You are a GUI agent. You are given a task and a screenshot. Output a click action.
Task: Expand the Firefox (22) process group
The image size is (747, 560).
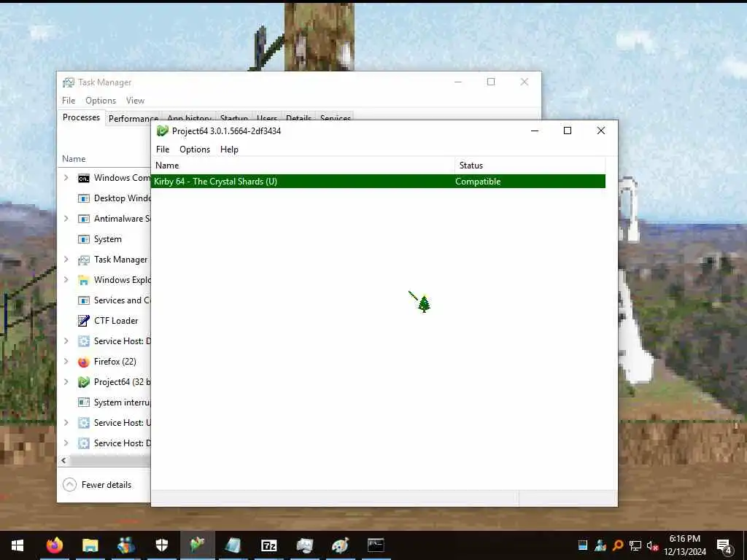click(66, 362)
